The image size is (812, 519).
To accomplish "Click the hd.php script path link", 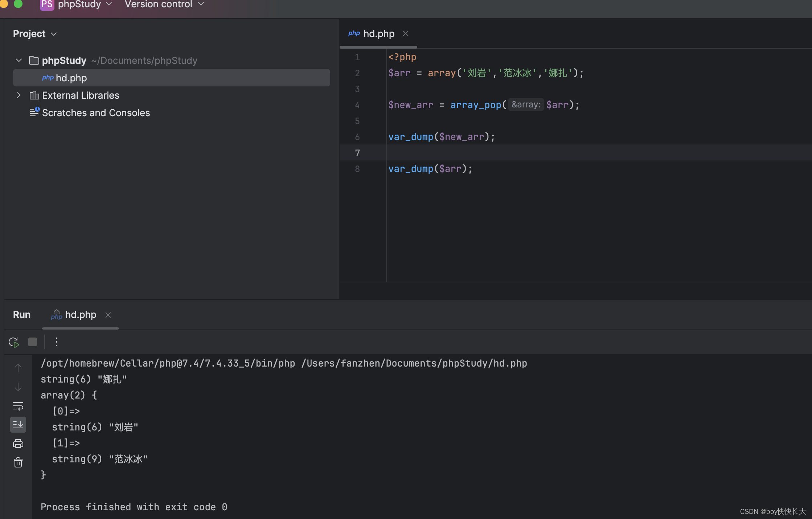I will (414, 363).
